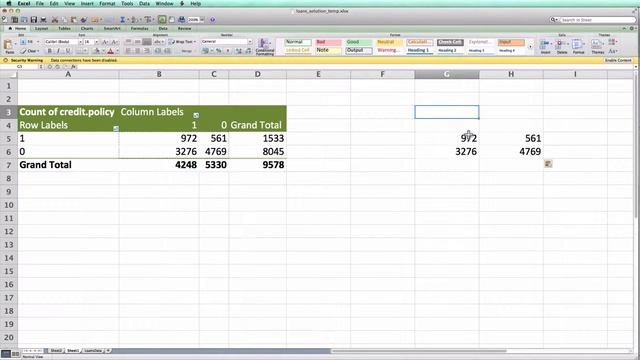Select the loansData sheet tab
Screen dimensions: 640x360
(x=93, y=351)
